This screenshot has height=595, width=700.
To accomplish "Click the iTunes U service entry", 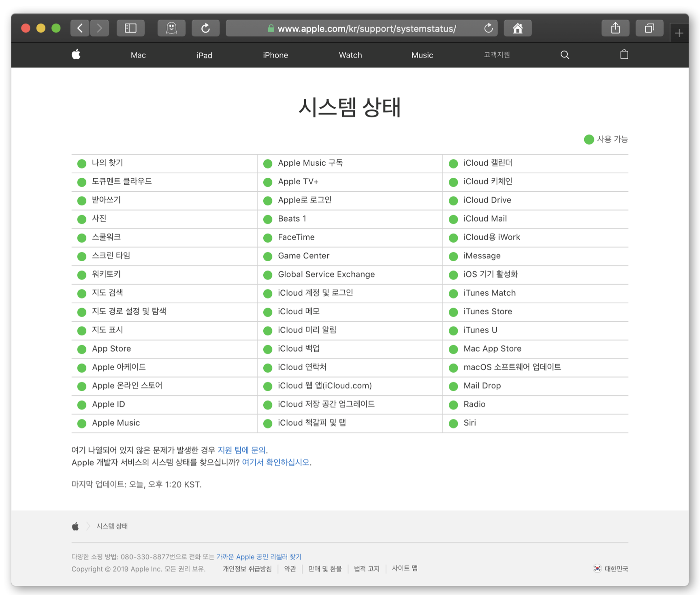I will click(x=536, y=331).
